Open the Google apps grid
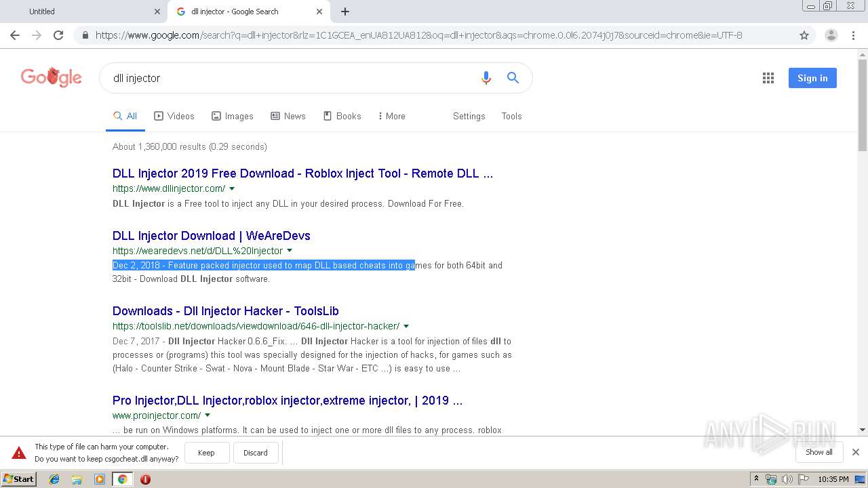This screenshot has width=868, height=488. click(x=768, y=78)
